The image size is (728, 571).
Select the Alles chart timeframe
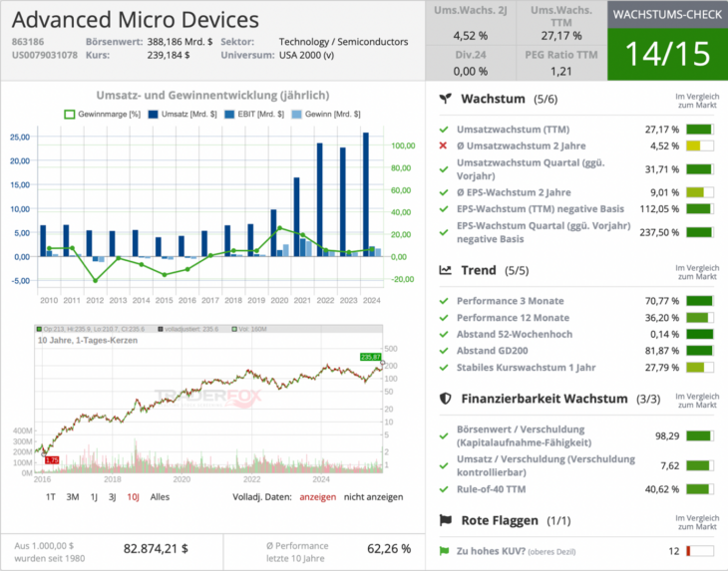tap(160, 496)
